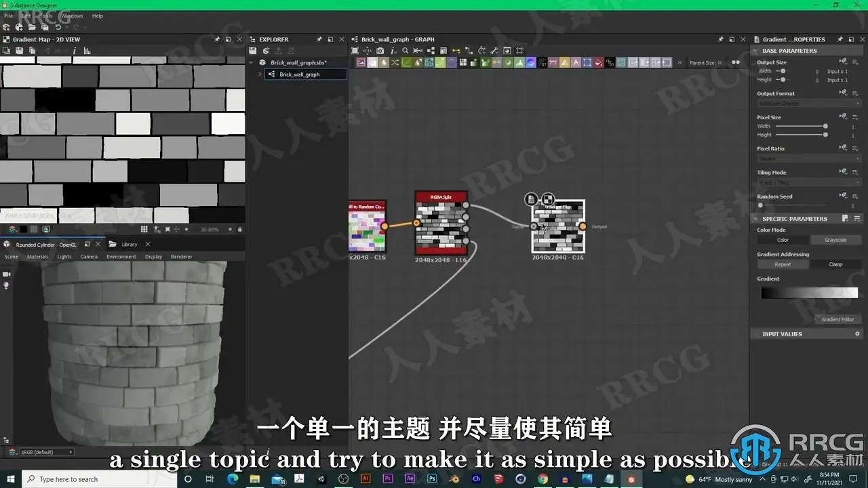Open the Pixel Ratio dropdown
The width and height of the screenshot is (868, 488).
809,159
